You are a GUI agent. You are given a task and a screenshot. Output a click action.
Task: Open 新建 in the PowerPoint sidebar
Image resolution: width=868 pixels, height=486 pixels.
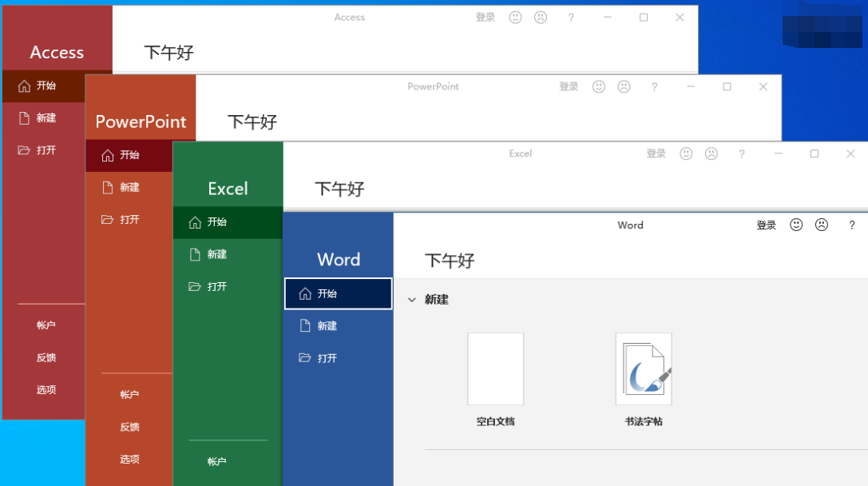click(x=129, y=187)
